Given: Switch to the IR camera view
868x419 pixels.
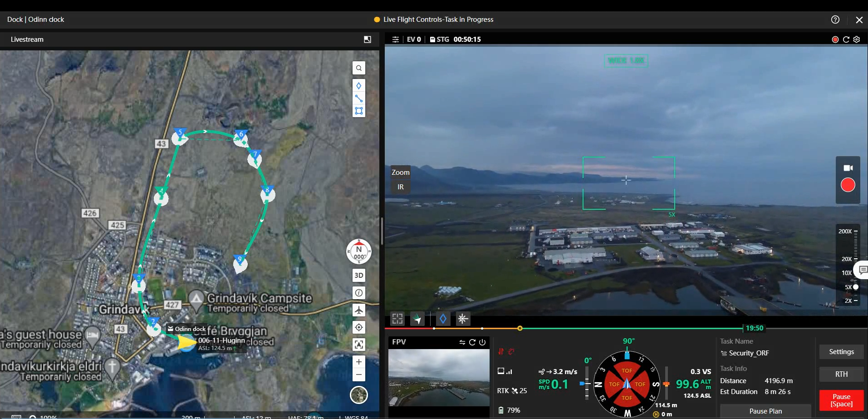Looking at the screenshot, I should click(x=400, y=187).
